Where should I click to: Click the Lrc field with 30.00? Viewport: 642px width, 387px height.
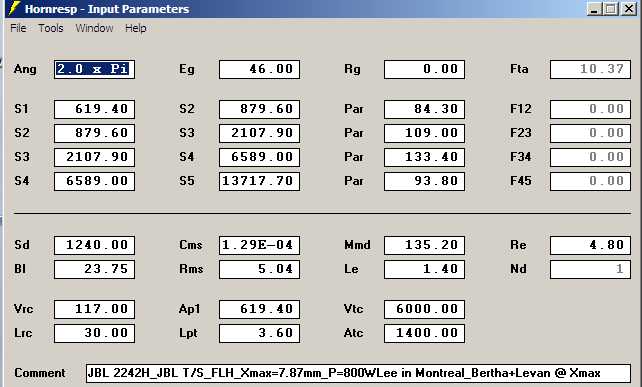pyautogui.click(x=94, y=333)
